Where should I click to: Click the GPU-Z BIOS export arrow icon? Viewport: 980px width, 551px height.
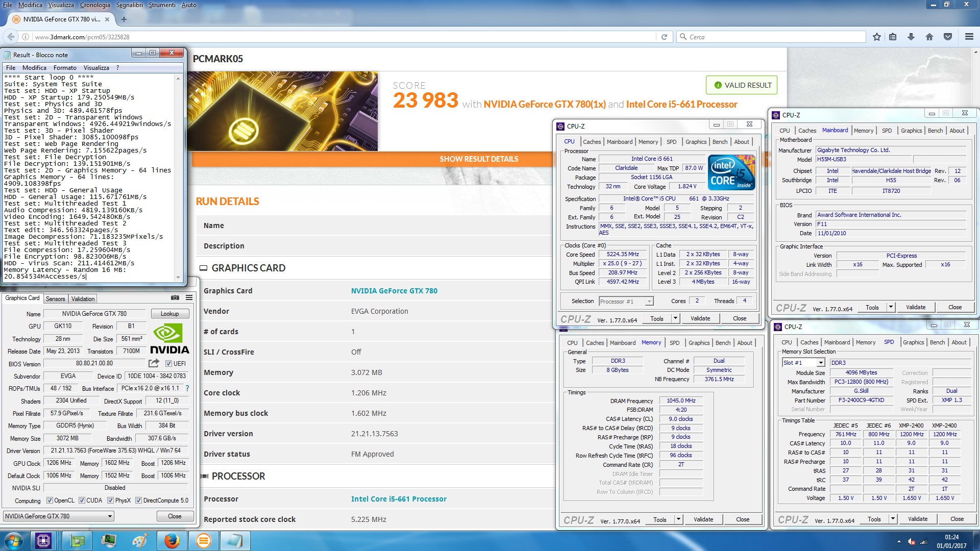154,363
